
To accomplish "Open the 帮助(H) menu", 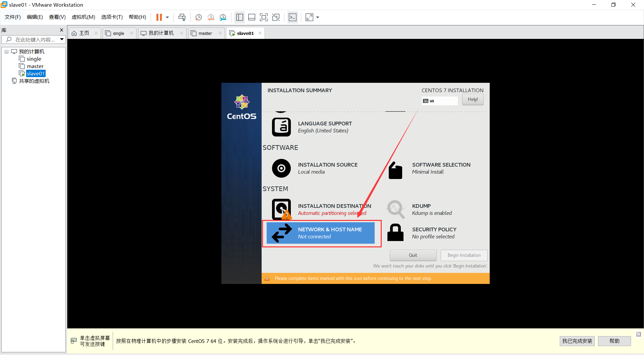I will coord(137,17).
